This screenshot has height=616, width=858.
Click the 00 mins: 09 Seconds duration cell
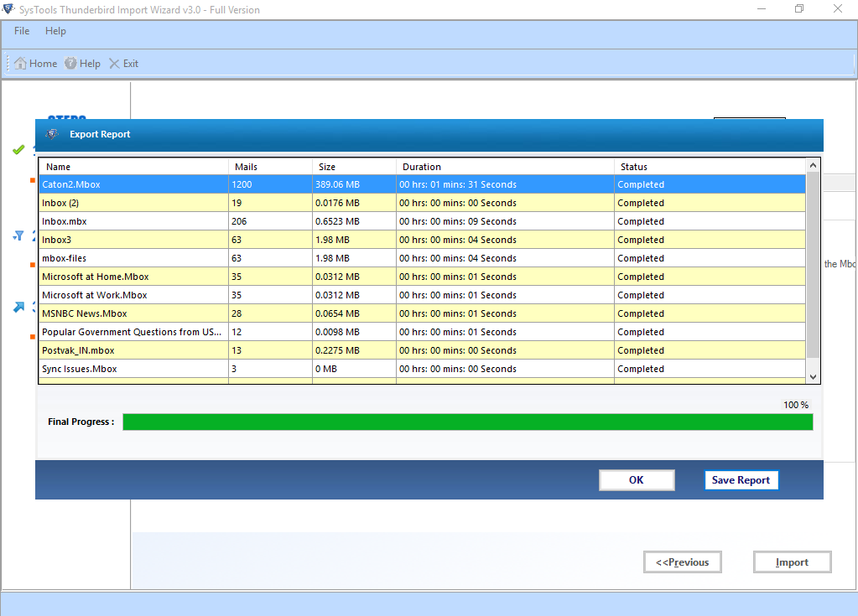[x=505, y=221]
